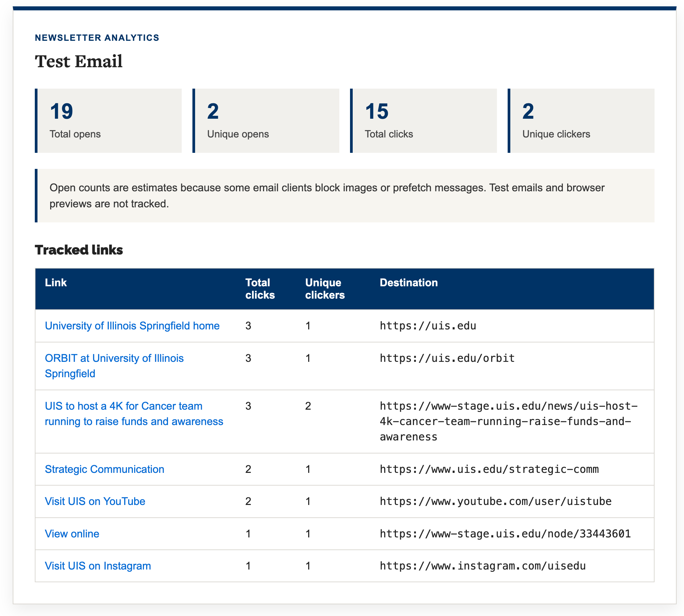Viewport: 684px width, 616px height.
Task: Select the instagram.com/uisedu destination URL
Action: (x=483, y=566)
